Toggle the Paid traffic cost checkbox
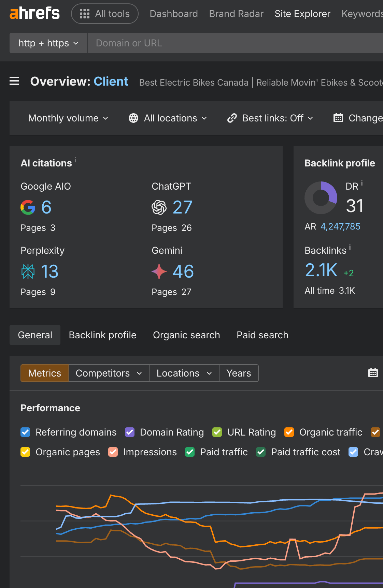 tap(261, 452)
